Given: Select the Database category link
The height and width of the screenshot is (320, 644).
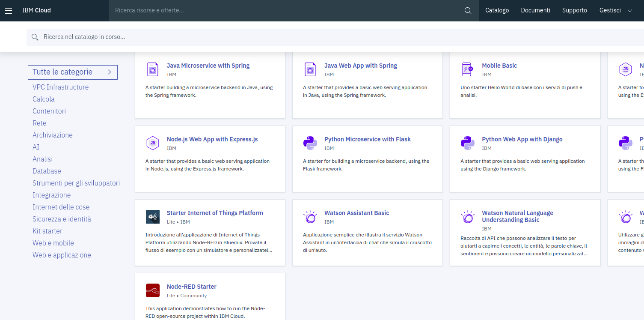Looking at the screenshot, I should [47, 171].
